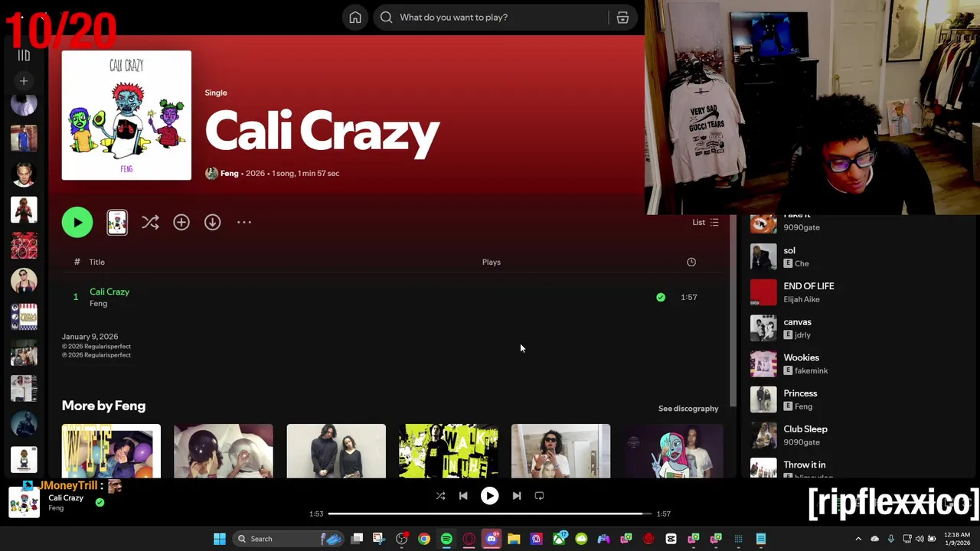This screenshot has width=980, height=551.
Task: Click the Windows taskbar Search box
Action: [x=287, y=539]
